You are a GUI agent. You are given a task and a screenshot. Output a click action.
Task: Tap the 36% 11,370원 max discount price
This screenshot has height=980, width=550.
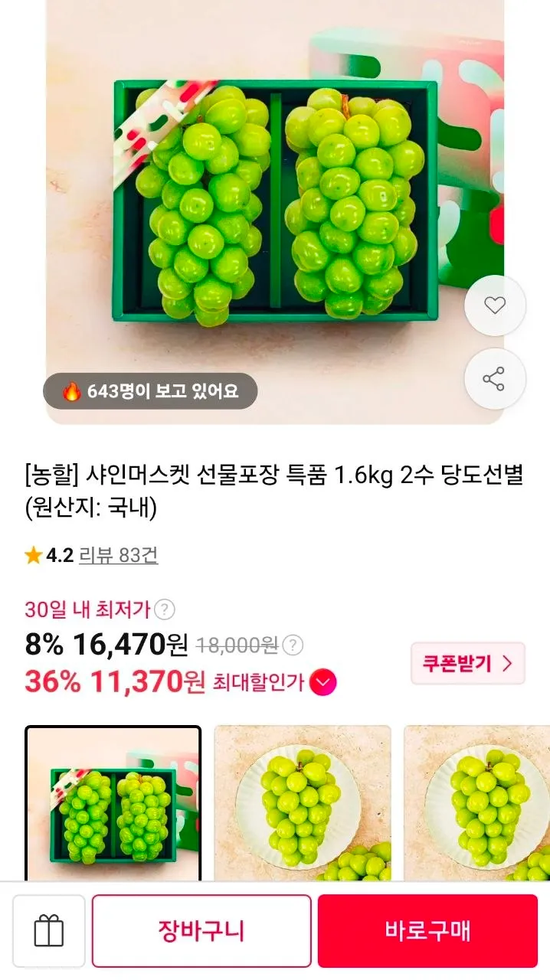(x=115, y=681)
